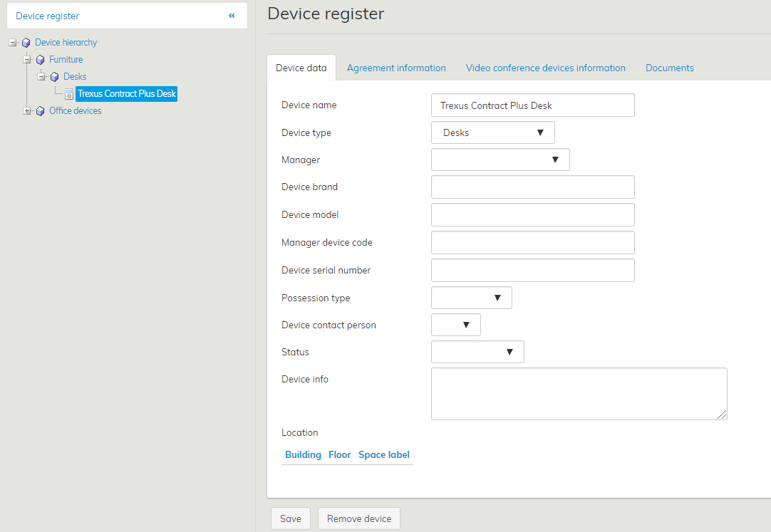Click the Office devices cube icon
Viewport: 771px width, 532px height.
[x=41, y=111]
